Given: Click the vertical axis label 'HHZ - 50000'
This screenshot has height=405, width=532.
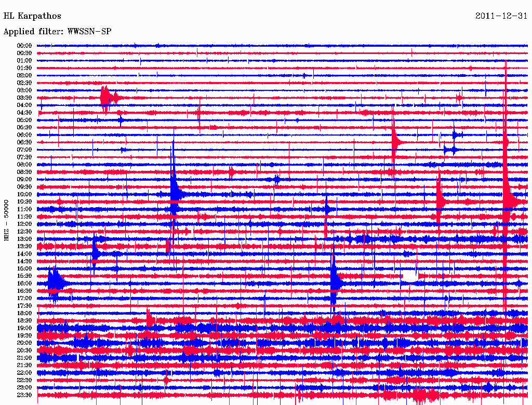Looking at the screenshot, I should coord(6,221).
